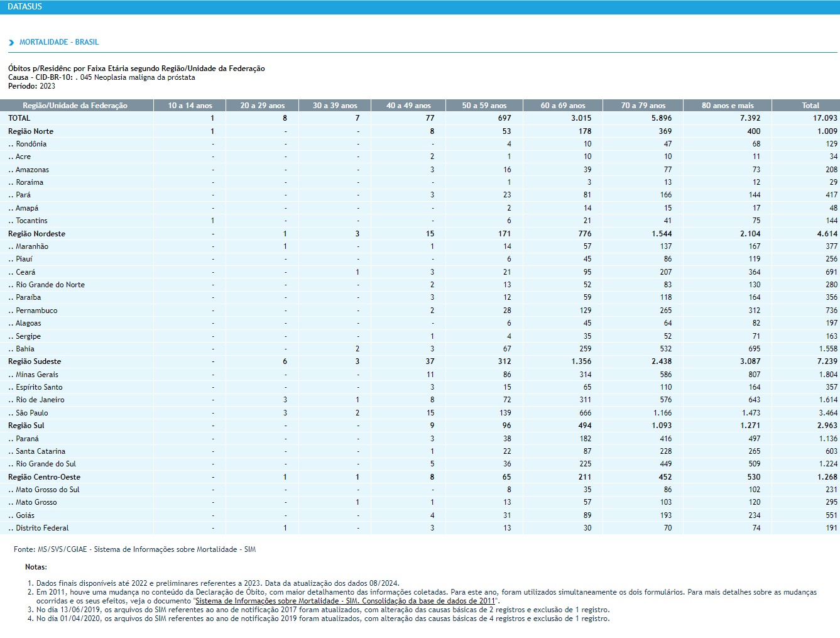
Task: Select the 'Região Centro-Oeste' row label
Action: (44, 477)
